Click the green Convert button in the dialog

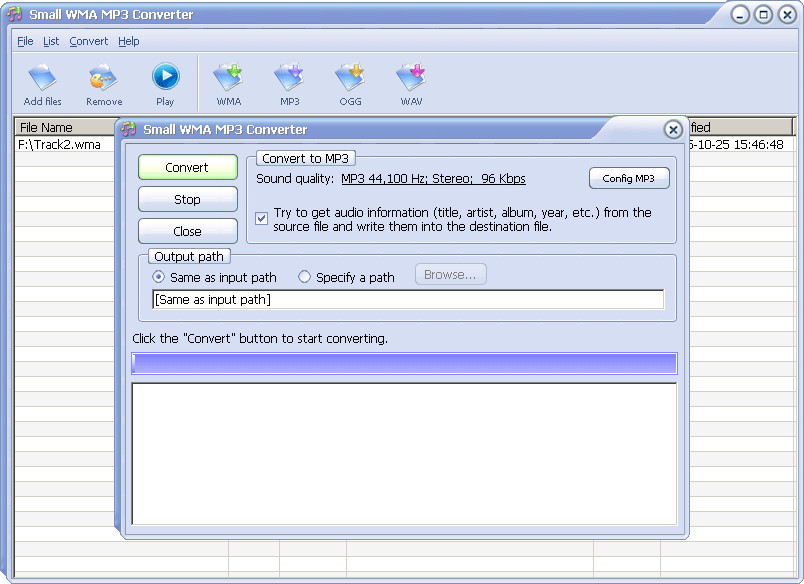(x=188, y=167)
